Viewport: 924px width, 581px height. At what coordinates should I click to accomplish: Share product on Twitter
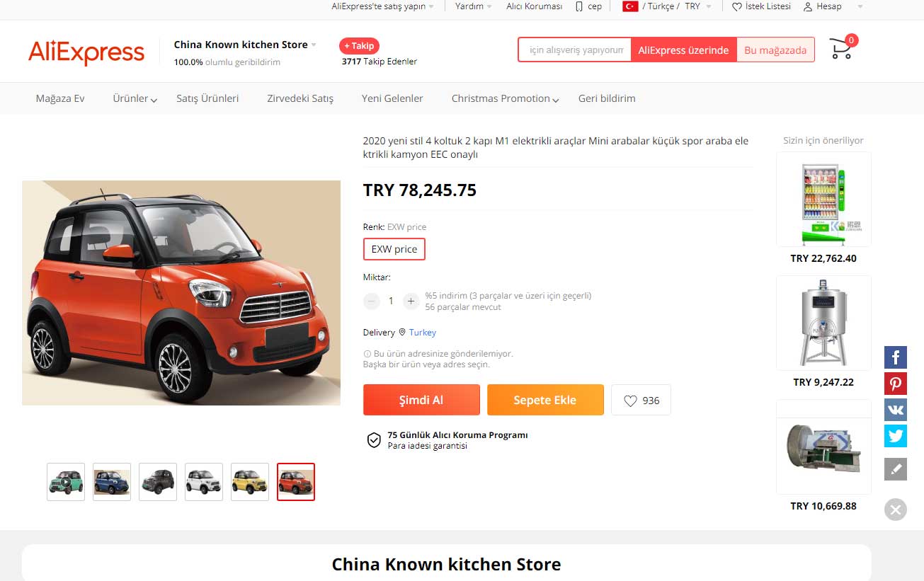coord(896,436)
